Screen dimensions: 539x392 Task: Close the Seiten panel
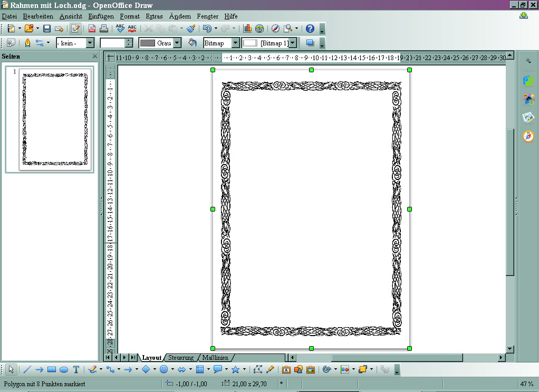95,56
